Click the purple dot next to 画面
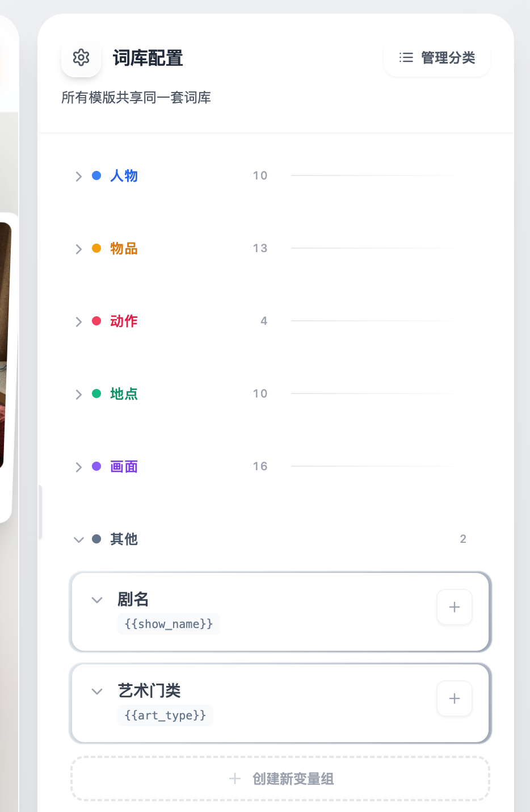This screenshot has height=812, width=530. pos(96,467)
